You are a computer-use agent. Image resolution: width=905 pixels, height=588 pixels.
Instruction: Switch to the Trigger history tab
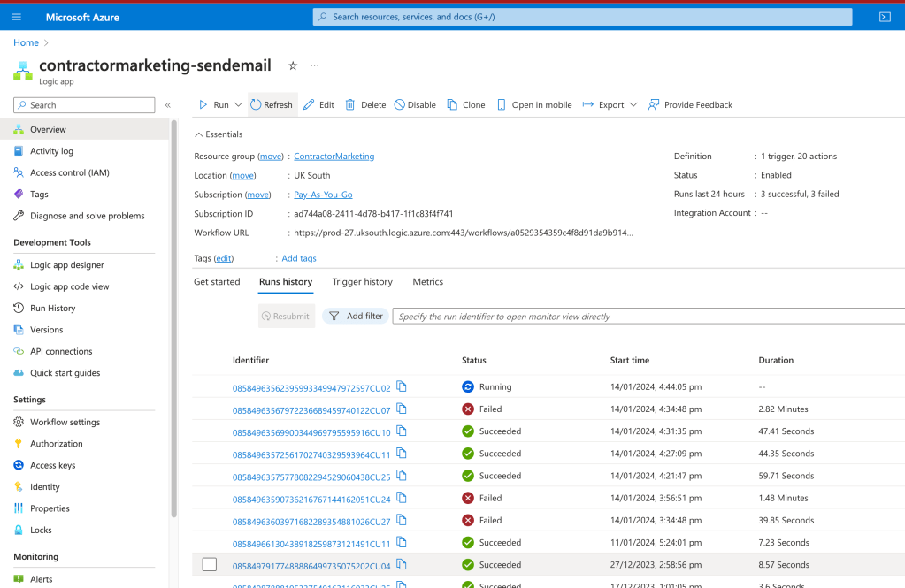[x=363, y=281]
